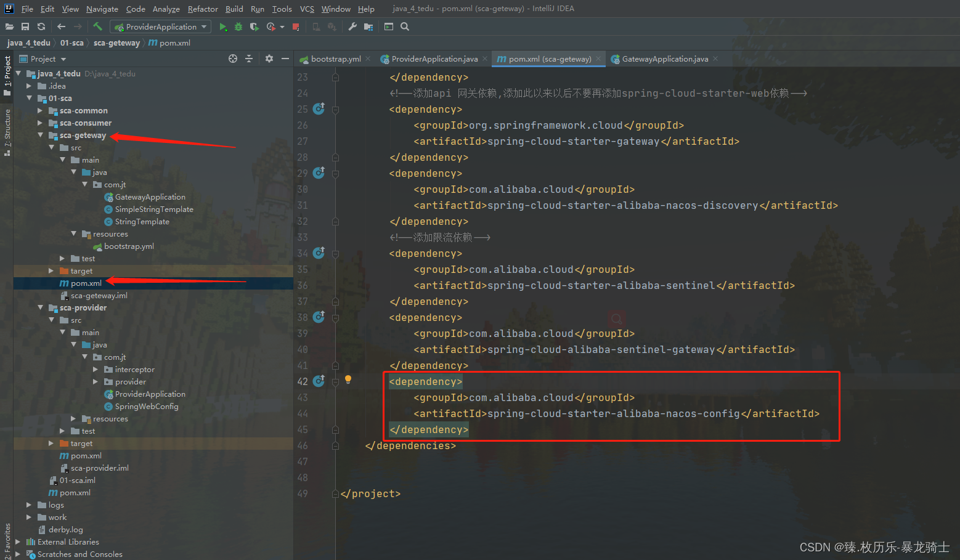
Task: Open Project panel gear settings
Action: (x=269, y=59)
